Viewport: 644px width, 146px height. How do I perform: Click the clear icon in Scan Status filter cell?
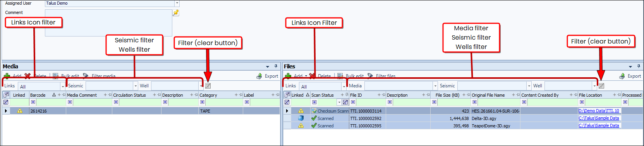[345, 102]
